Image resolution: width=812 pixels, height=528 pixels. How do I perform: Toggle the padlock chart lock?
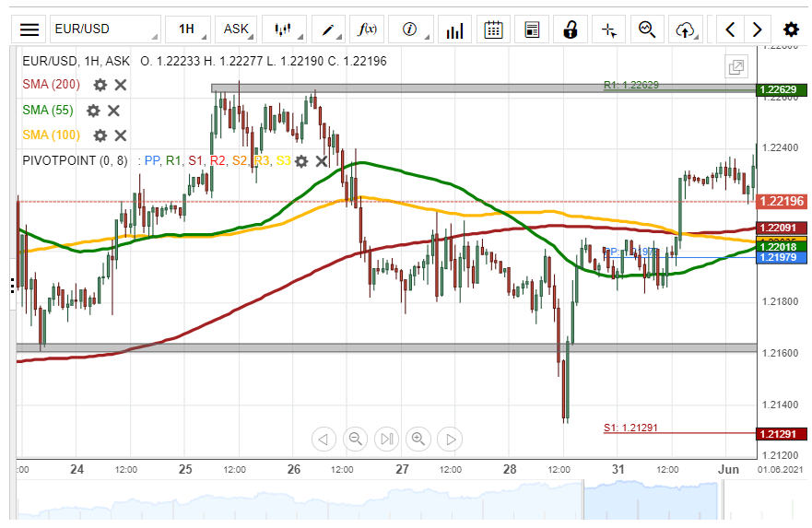tap(571, 29)
